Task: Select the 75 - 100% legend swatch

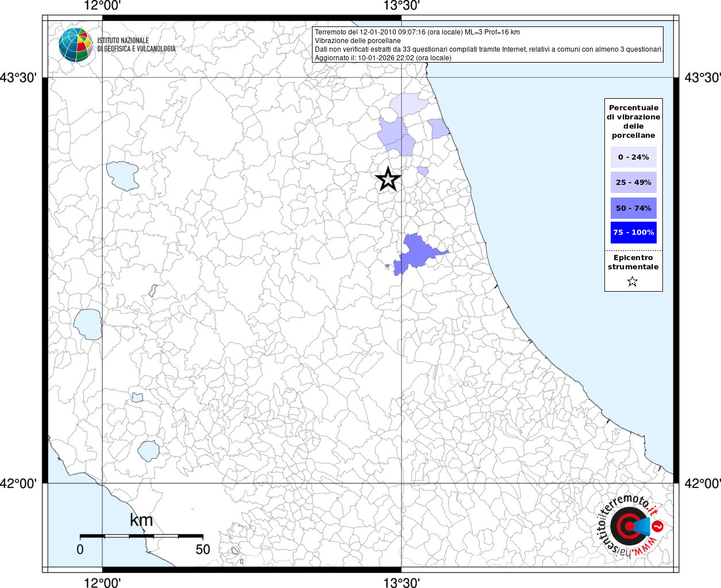Action: (633, 233)
